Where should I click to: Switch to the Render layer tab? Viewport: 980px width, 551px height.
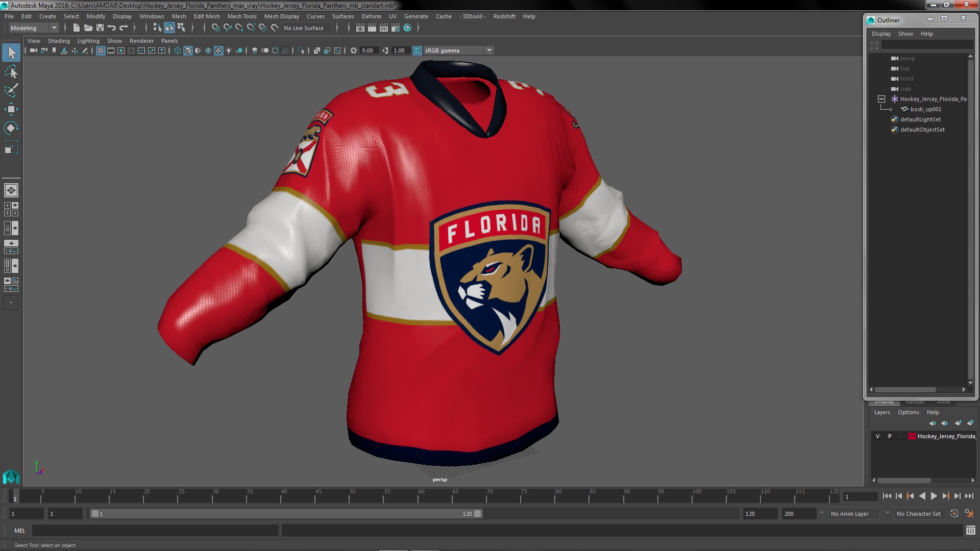click(x=915, y=403)
